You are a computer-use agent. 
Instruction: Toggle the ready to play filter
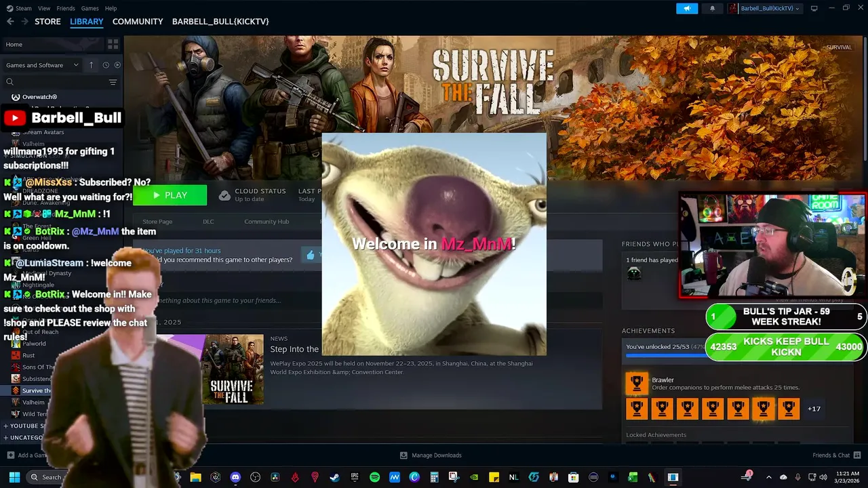point(117,65)
